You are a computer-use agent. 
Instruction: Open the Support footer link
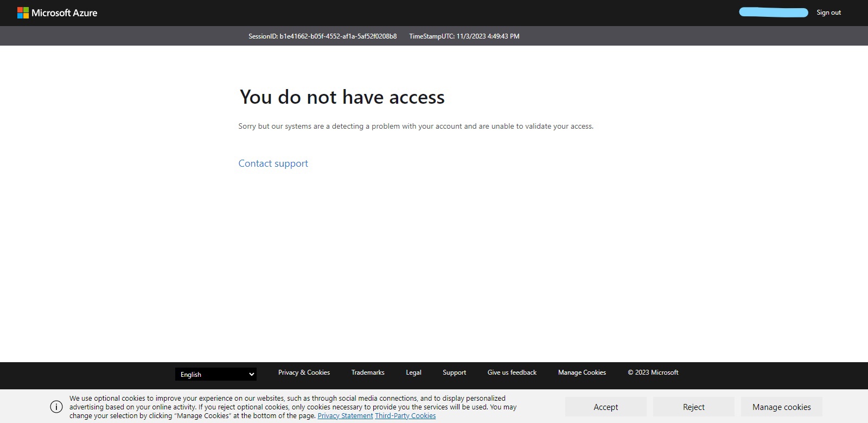click(x=454, y=373)
